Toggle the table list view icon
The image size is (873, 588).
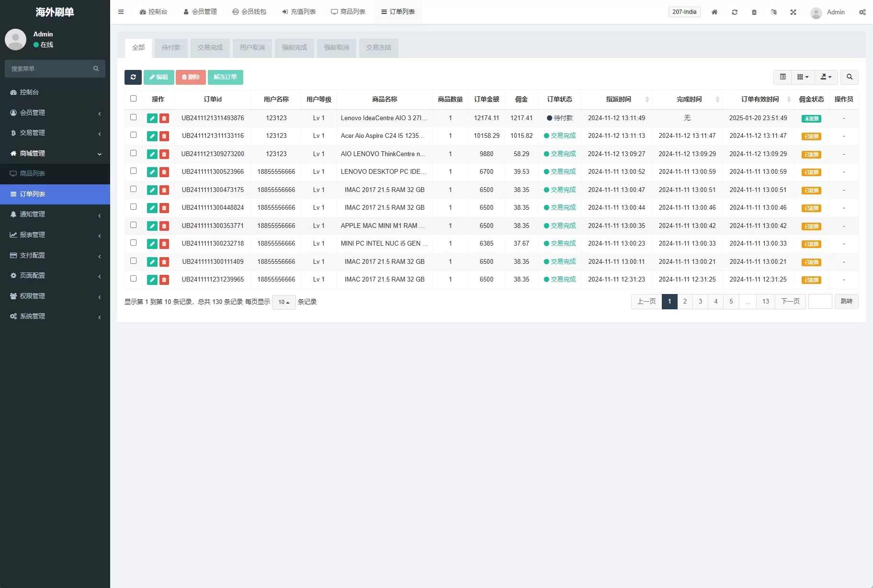782,77
